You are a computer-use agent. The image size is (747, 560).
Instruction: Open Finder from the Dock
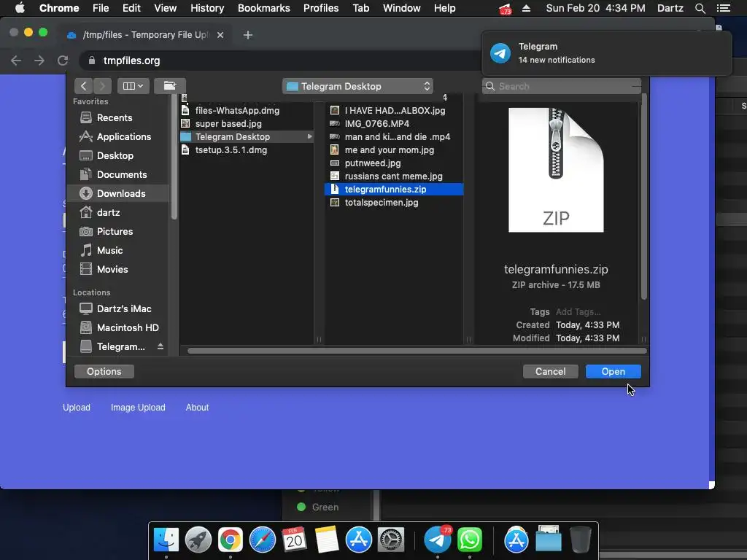click(x=166, y=540)
